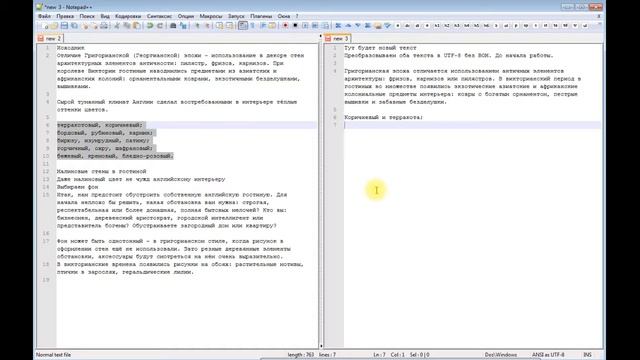Image resolution: width=640 pixels, height=360 pixels.
Task: Open the Запуск menu
Action: coord(236,16)
